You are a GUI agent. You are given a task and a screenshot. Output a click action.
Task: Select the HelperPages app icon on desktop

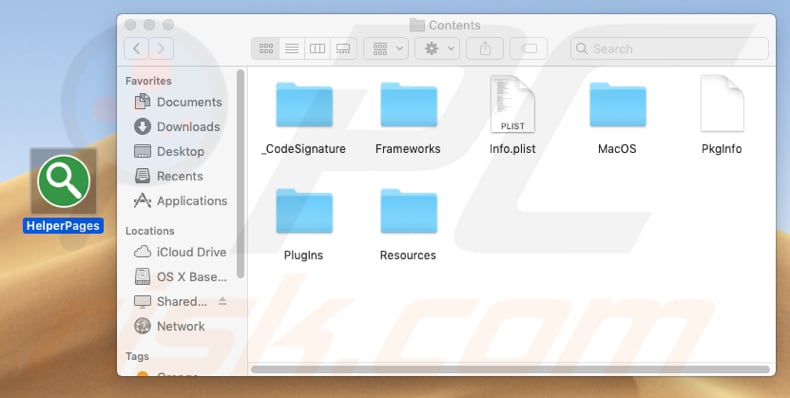click(63, 181)
